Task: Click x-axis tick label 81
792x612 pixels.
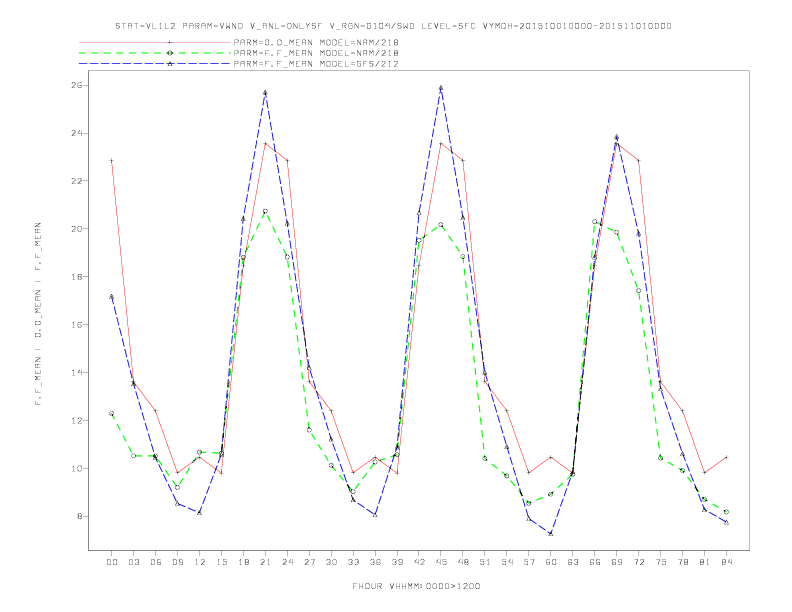Action: click(x=705, y=562)
